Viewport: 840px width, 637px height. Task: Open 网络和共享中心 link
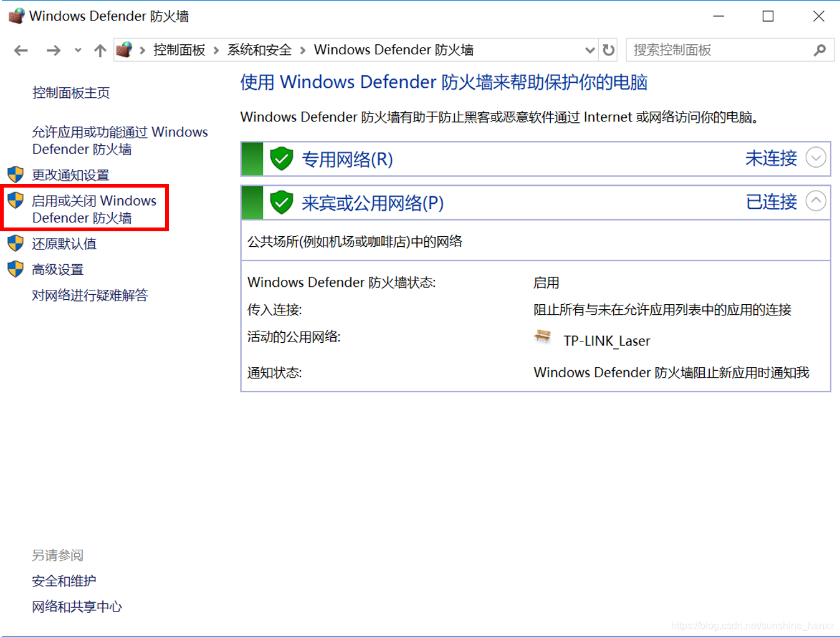pos(77,606)
